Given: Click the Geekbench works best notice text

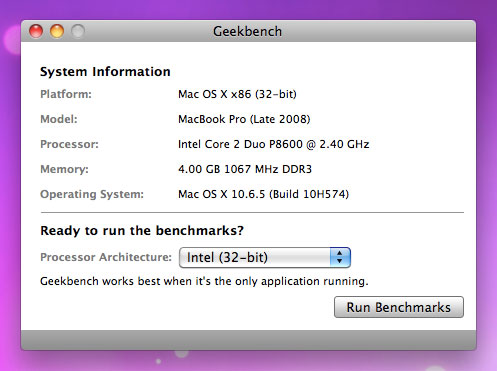Looking at the screenshot, I should (204, 281).
